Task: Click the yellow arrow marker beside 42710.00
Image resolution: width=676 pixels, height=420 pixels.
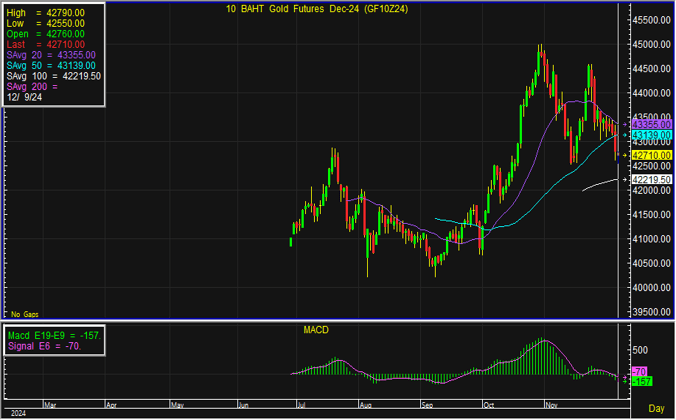Action: pos(624,155)
